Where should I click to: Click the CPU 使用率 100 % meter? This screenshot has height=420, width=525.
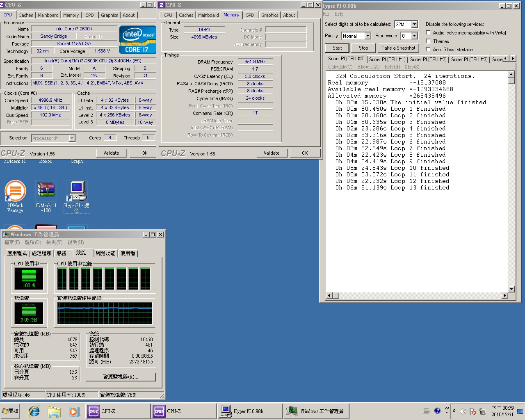coord(29,278)
